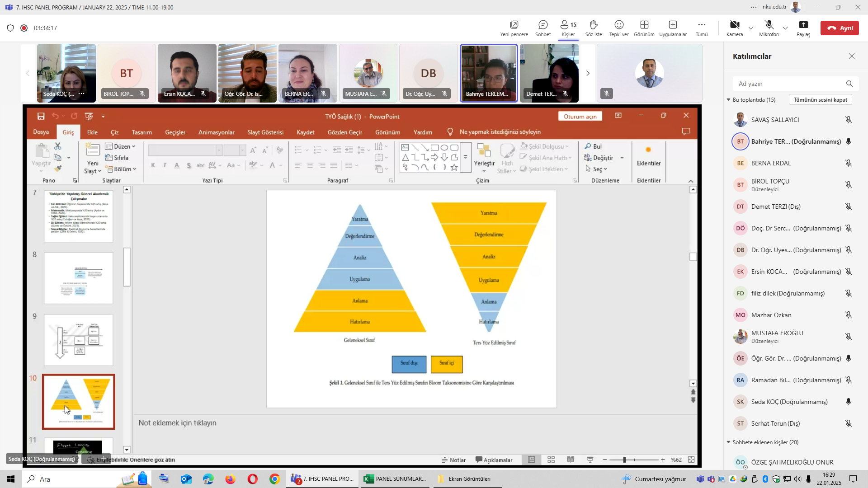Viewport: 868px width, 488px height.
Task: Click Notlar notes button in status bar
Action: tap(454, 460)
